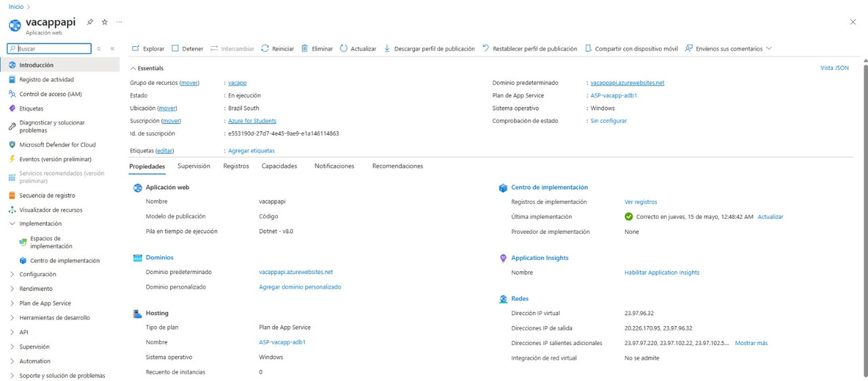Viewport: 868px width, 381px height.
Task: Select the Propiedades tab
Action: pos(147,166)
